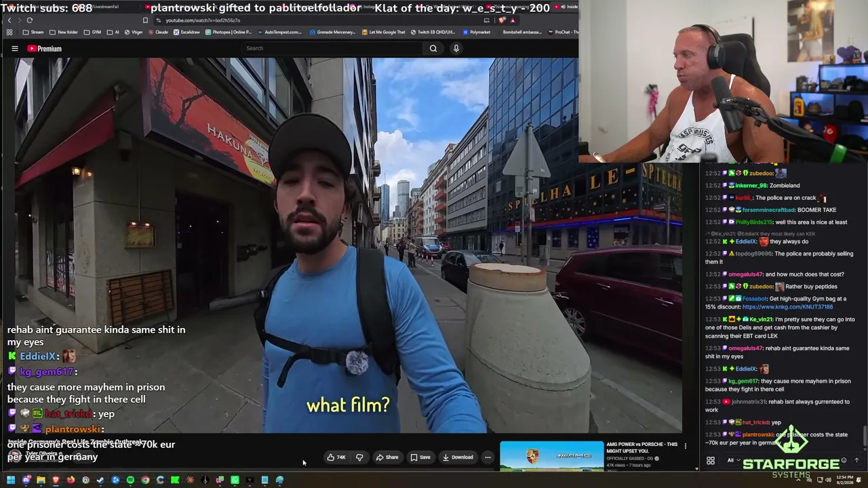Go back with the browser back arrow
868x488 pixels.
9,20
